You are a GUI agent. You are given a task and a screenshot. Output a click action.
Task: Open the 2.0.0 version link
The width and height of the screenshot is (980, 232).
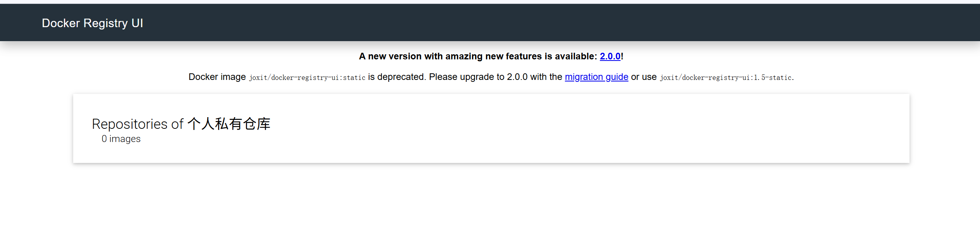[610, 56]
